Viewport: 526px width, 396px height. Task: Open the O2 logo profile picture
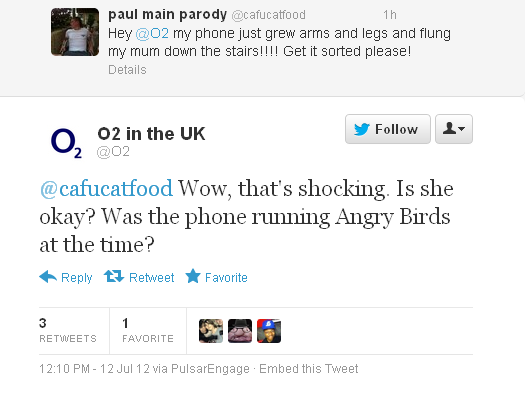pyautogui.click(x=66, y=143)
